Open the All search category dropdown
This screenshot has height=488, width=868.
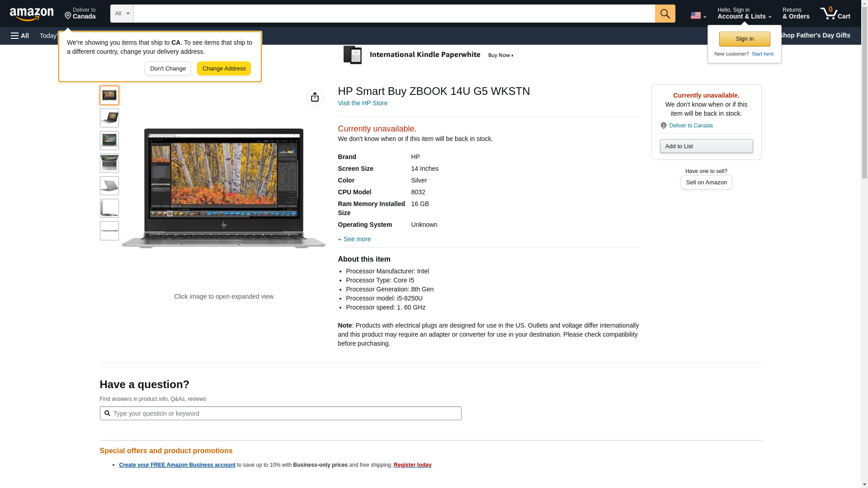pyautogui.click(x=122, y=14)
